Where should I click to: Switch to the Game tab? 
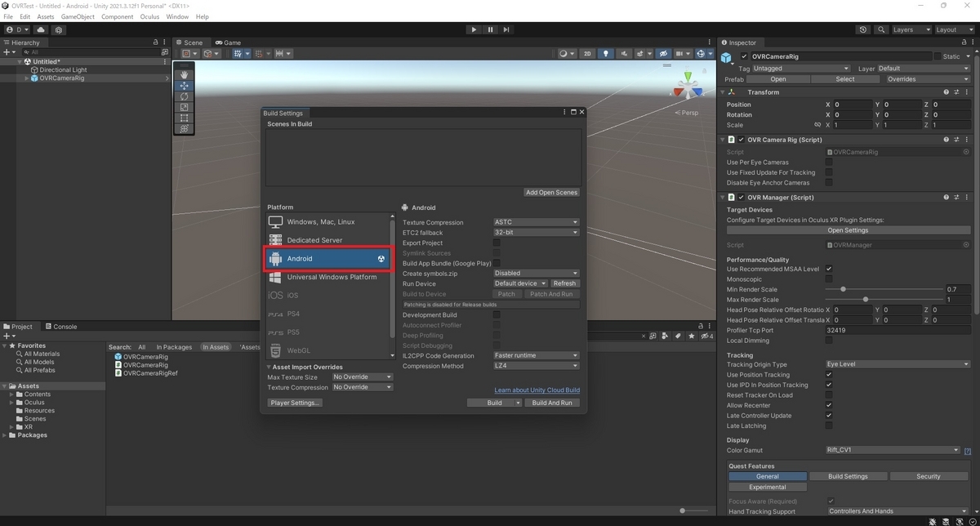[228, 42]
